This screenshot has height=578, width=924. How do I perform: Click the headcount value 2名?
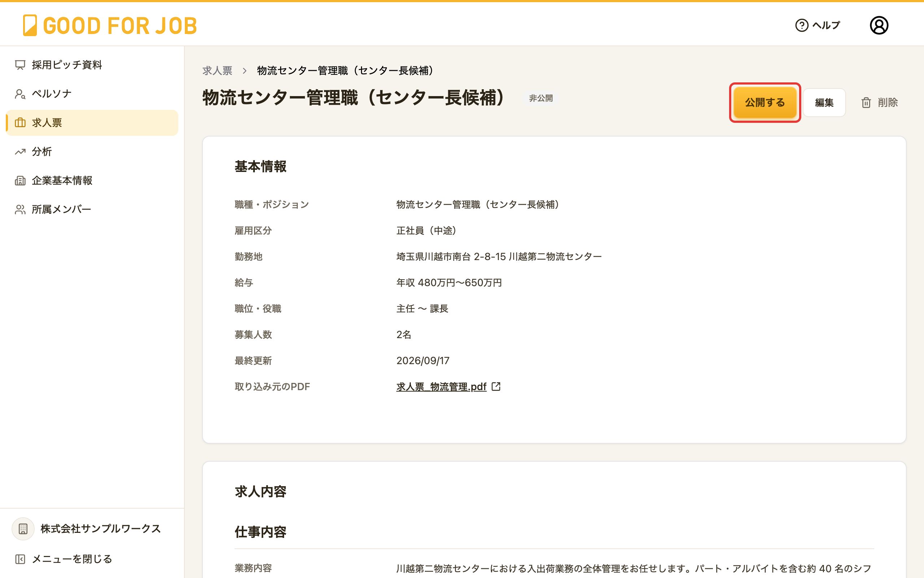coord(404,335)
